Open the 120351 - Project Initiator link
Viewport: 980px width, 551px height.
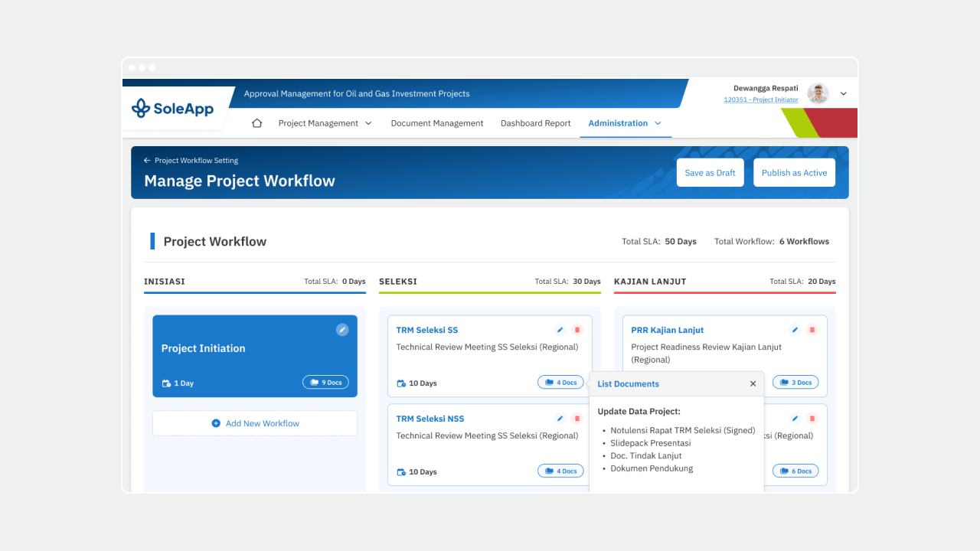pos(760,99)
